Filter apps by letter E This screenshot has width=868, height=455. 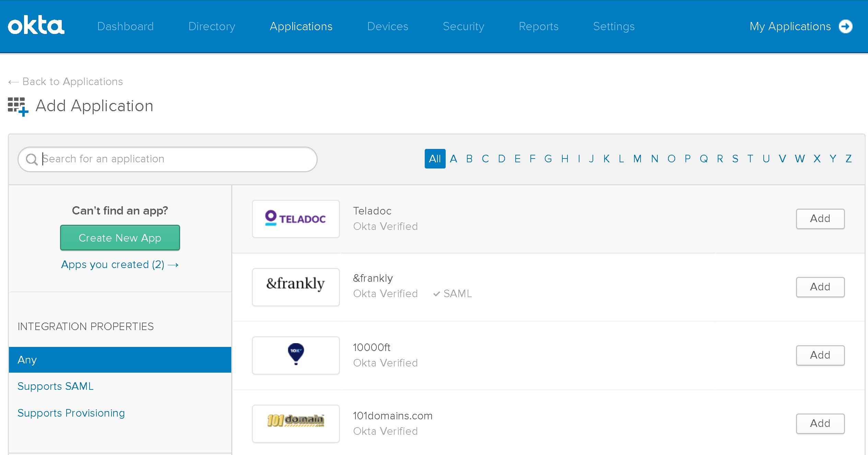tap(517, 159)
